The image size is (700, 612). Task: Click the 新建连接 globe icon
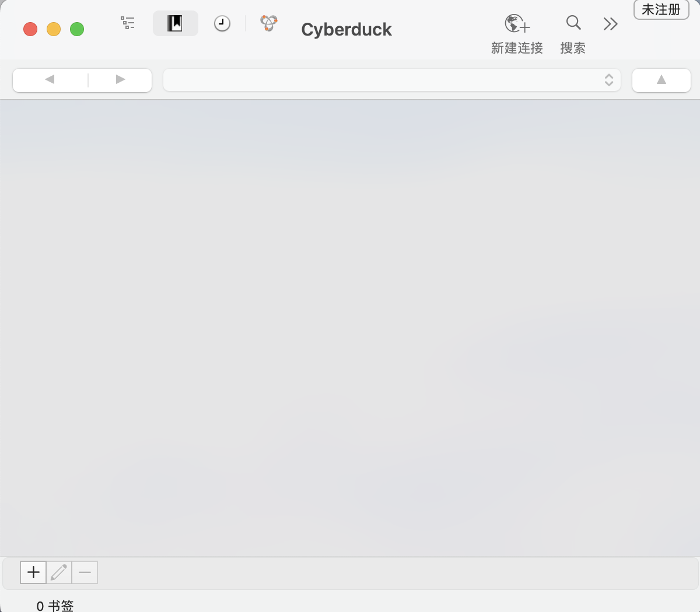pyautogui.click(x=517, y=24)
